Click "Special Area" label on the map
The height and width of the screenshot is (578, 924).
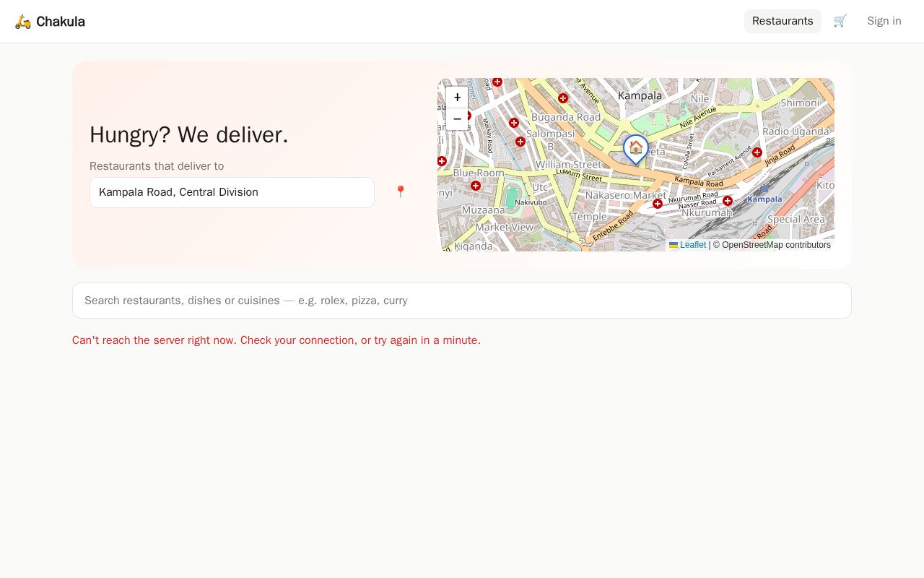point(796,219)
